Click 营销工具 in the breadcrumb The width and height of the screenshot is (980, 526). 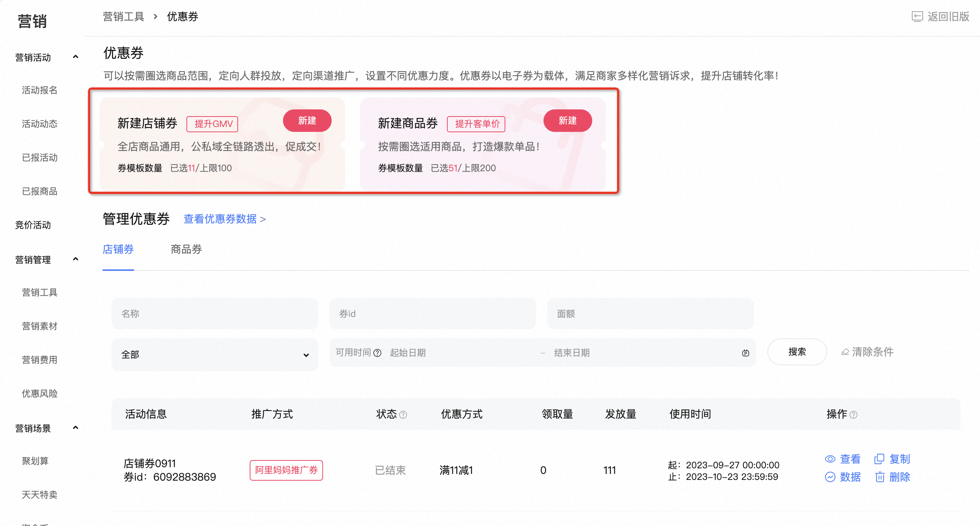pos(124,16)
